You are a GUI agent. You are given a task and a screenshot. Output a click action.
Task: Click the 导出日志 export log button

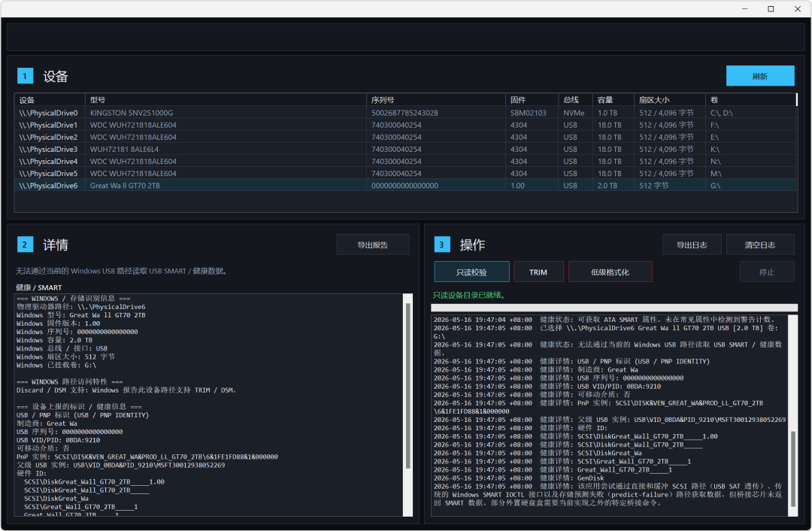[x=692, y=244]
